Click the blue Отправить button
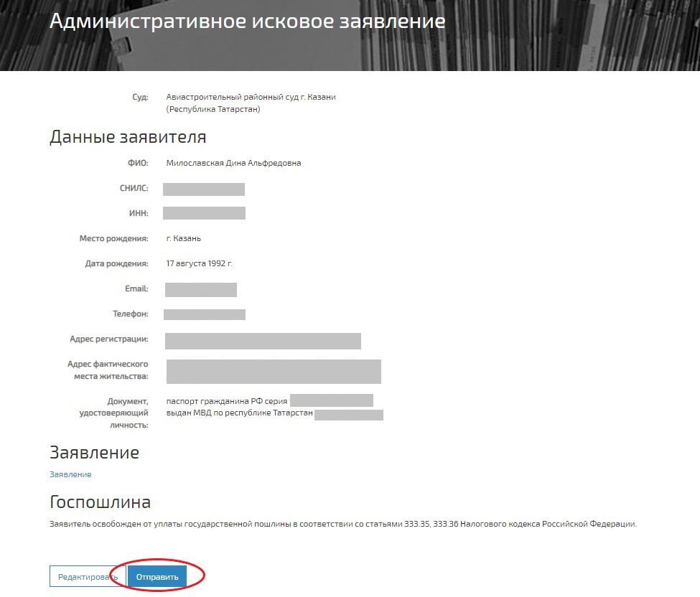Viewport: 700px width, 597px height. 157,576
